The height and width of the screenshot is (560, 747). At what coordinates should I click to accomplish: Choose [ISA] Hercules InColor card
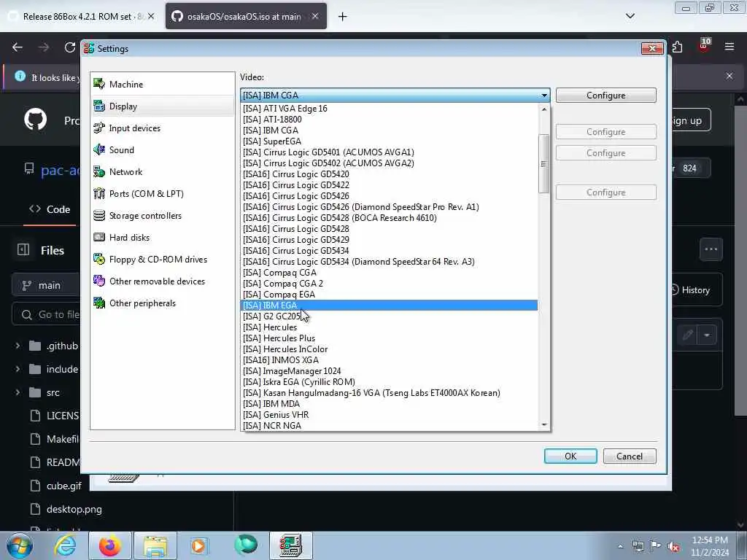[390, 349]
